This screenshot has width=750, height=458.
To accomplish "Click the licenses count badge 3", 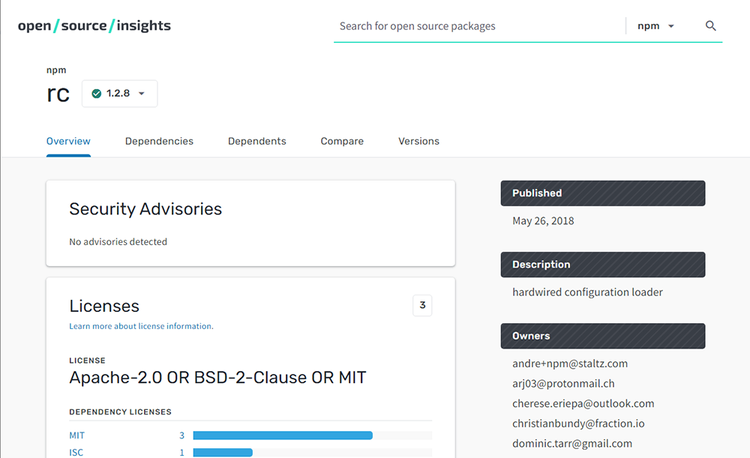I will [422, 305].
